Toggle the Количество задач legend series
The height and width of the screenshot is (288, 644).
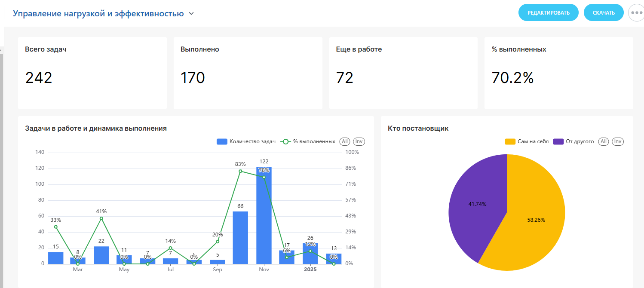[246, 141]
